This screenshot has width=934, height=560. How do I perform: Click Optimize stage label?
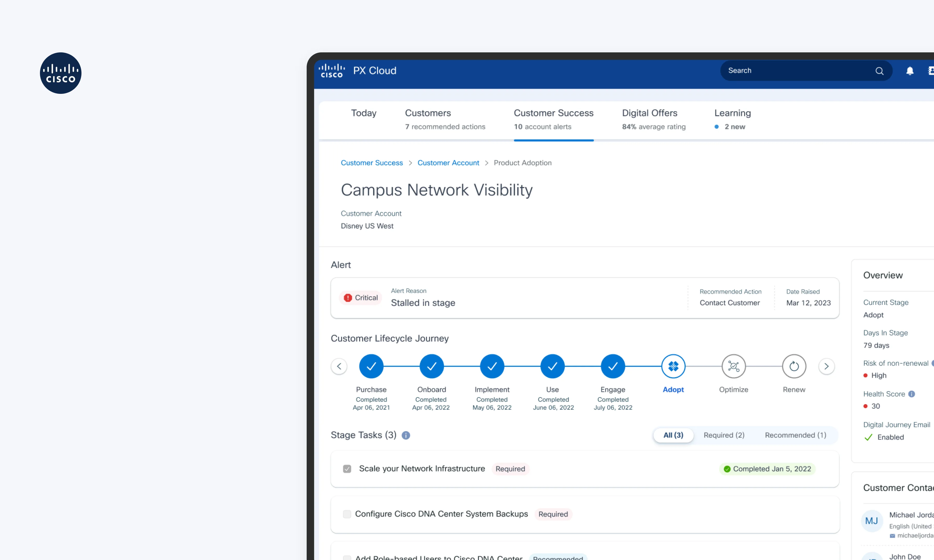733,389
